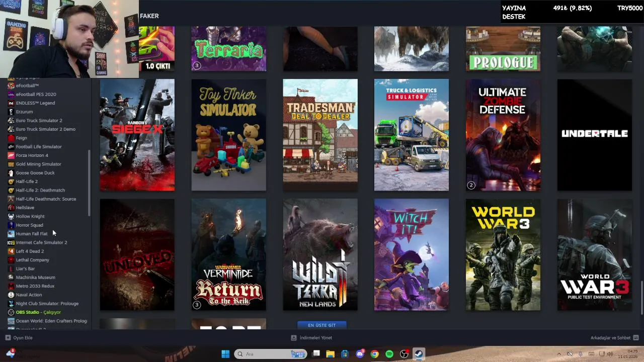This screenshot has width=644, height=362.
Task: Click the library sidebar scrollbar
Action: [89, 183]
